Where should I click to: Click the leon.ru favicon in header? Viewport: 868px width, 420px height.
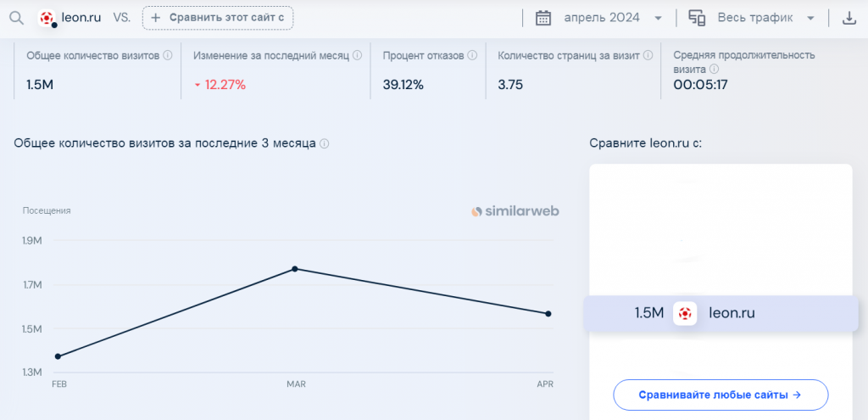(x=47, y=18)
